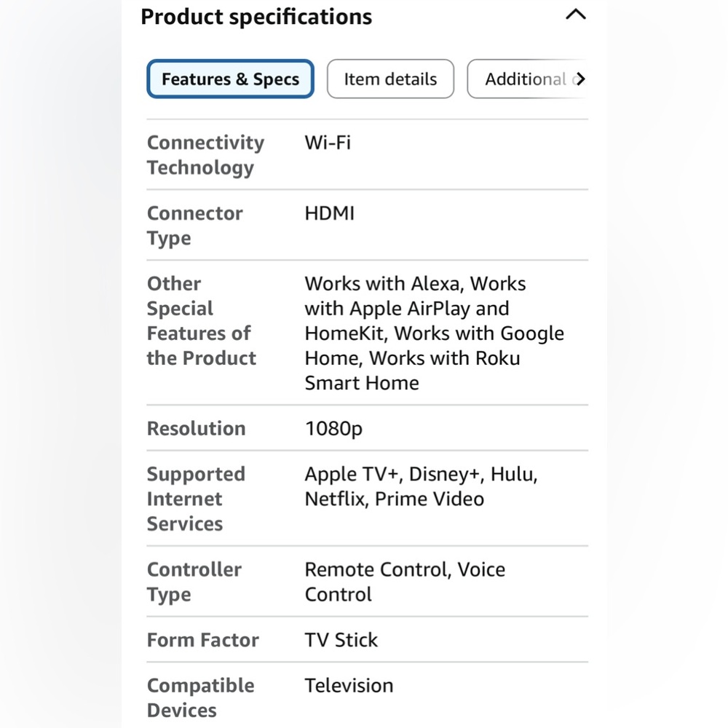Image resolution: width=728 pixels, height=728 pixels.
Task: Select the Connector Type label
Action: point(194,226)
